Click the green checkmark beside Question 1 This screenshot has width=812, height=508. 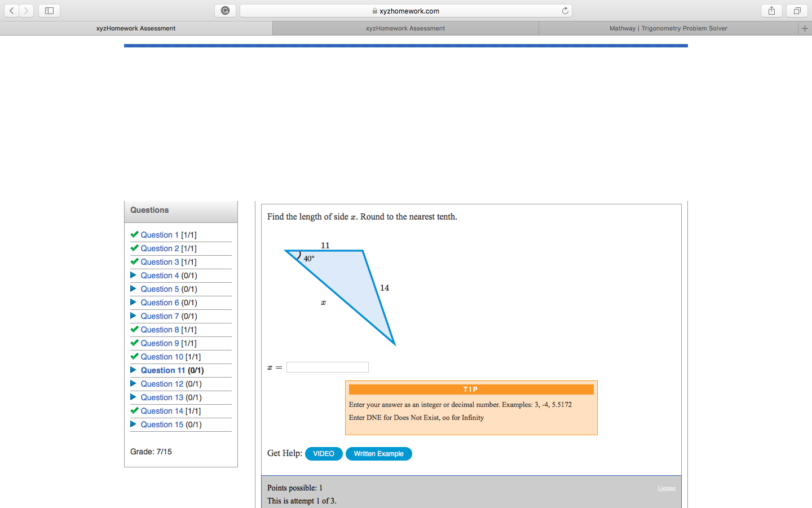(134, 234)
